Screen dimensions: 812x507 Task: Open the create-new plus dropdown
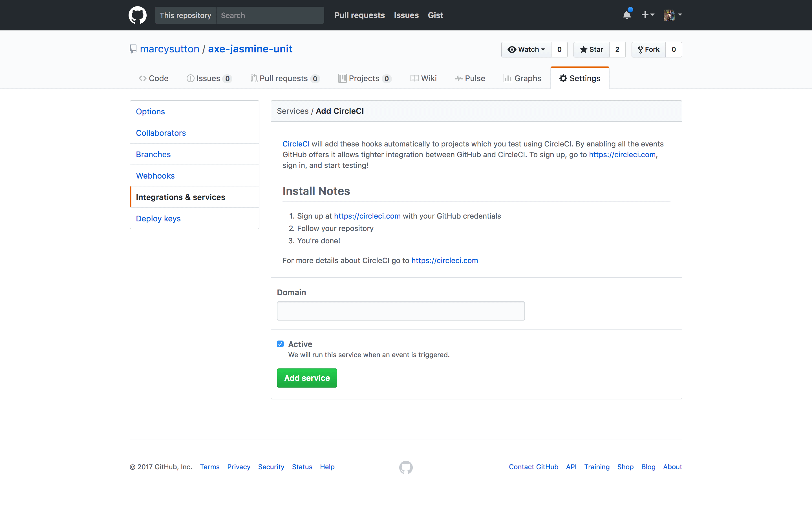click(x=648, y=15)
